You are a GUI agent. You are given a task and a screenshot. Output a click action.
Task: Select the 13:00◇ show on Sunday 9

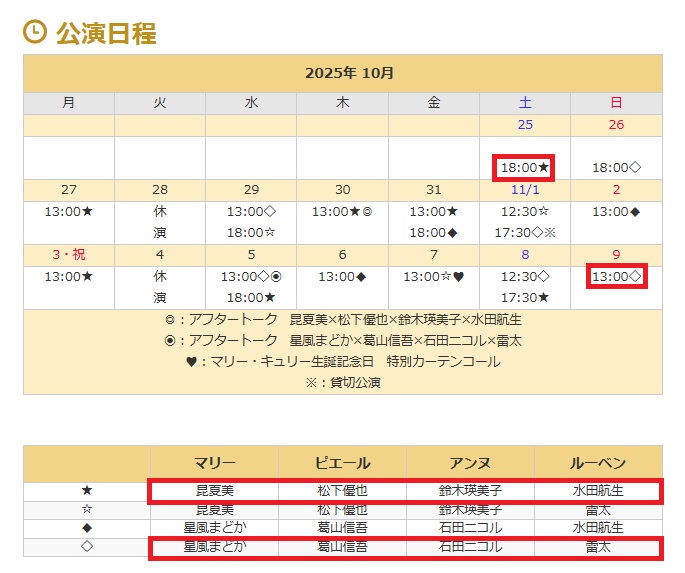tap(616, 276)
